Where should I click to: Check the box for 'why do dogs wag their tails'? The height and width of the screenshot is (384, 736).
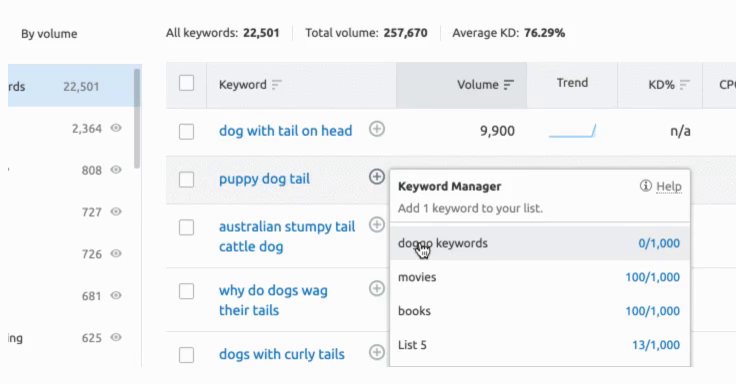pyautogui.click(x=186, y=291)
